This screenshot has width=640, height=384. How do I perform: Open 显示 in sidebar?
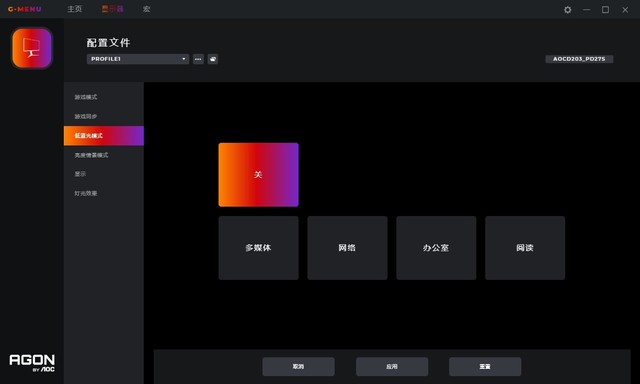coord(104,174)
